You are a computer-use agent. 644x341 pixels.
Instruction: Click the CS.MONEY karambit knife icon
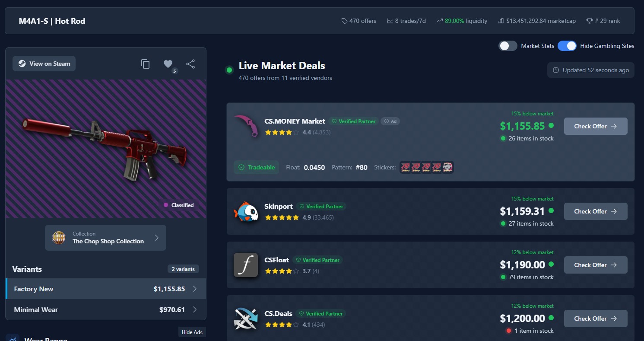(x=246, y=126)
